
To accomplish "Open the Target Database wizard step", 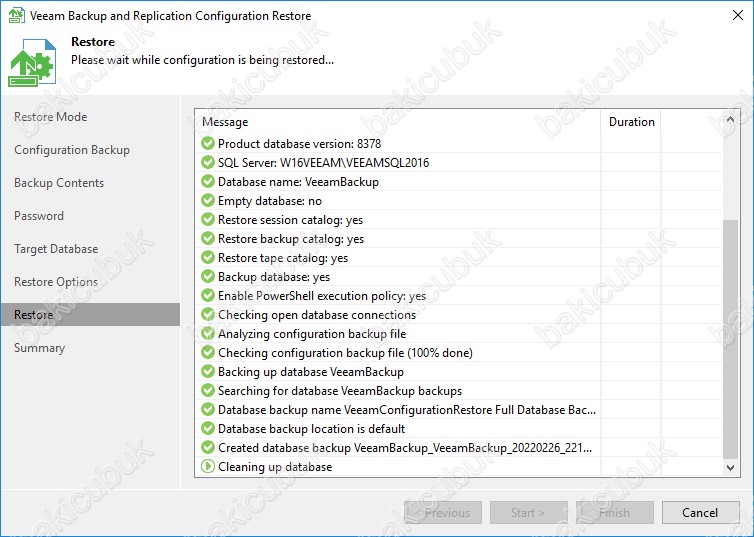I will (56, 249).
